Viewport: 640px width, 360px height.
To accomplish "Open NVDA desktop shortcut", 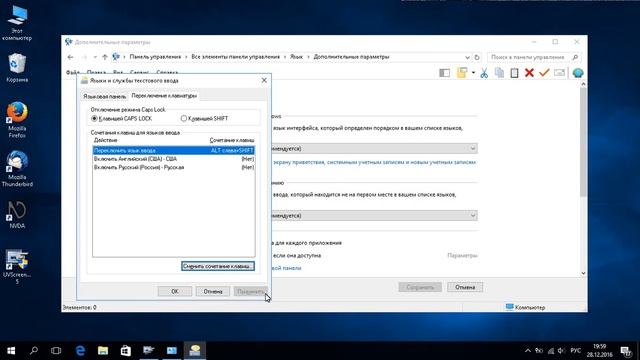I will (17, 214).
